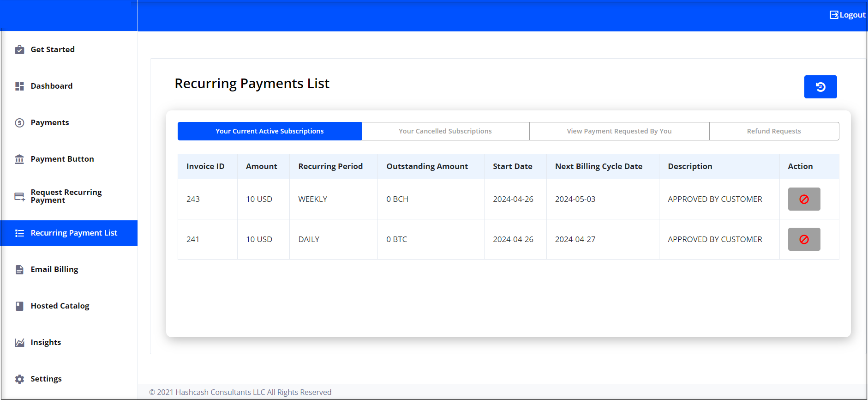Go to Dashboard page

click(x=69, y=86)
